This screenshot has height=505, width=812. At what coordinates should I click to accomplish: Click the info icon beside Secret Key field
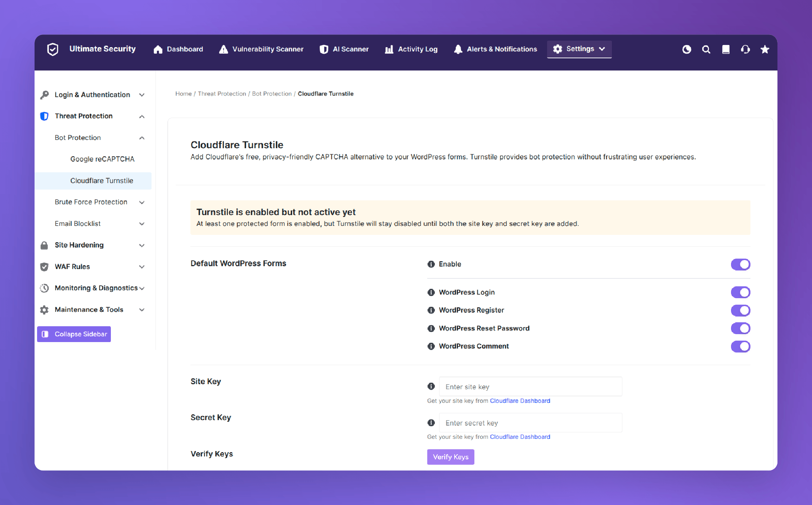pyautogui.click(x=431, y=423)
